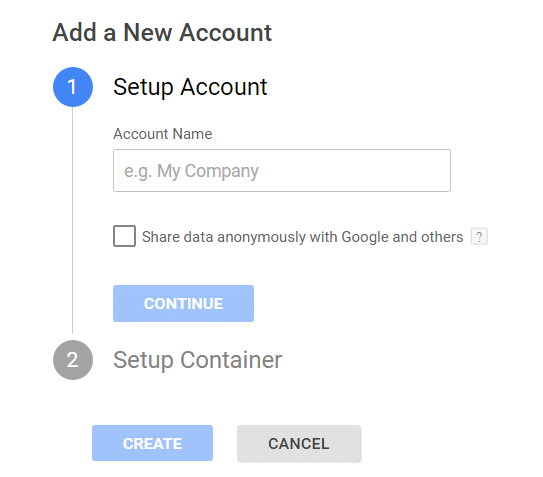Viewport: 543px width, 477px height.
Task: Click the CONTINUE button
Action: click(x=183, y=303)
